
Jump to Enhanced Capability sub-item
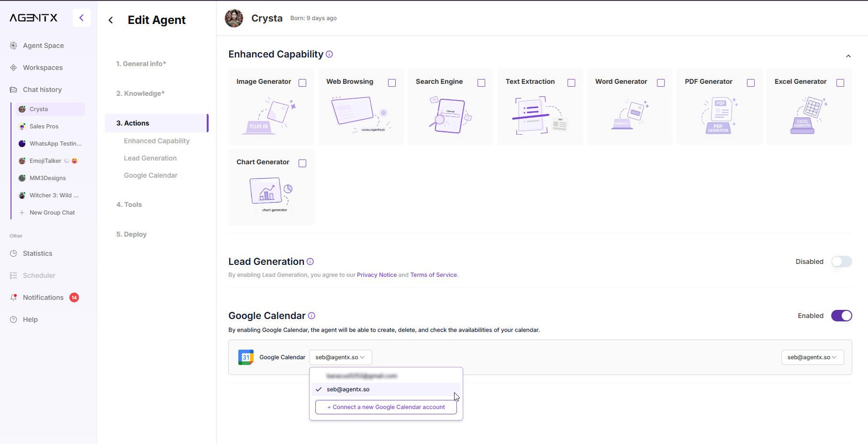coord(156,141)
